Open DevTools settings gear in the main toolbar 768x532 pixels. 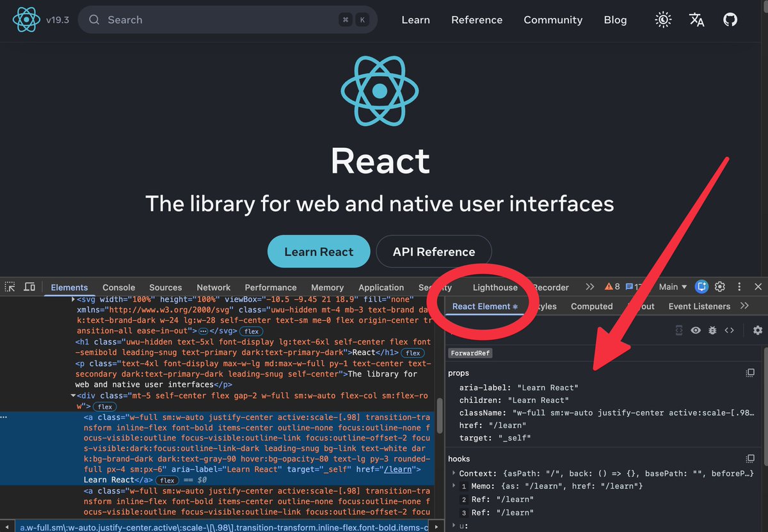tap(720, 287)
